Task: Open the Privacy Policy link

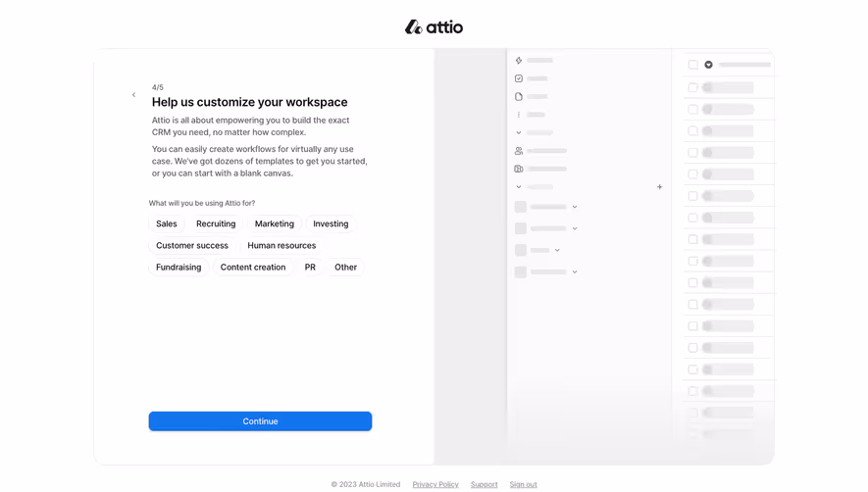Action: (435, 484)
